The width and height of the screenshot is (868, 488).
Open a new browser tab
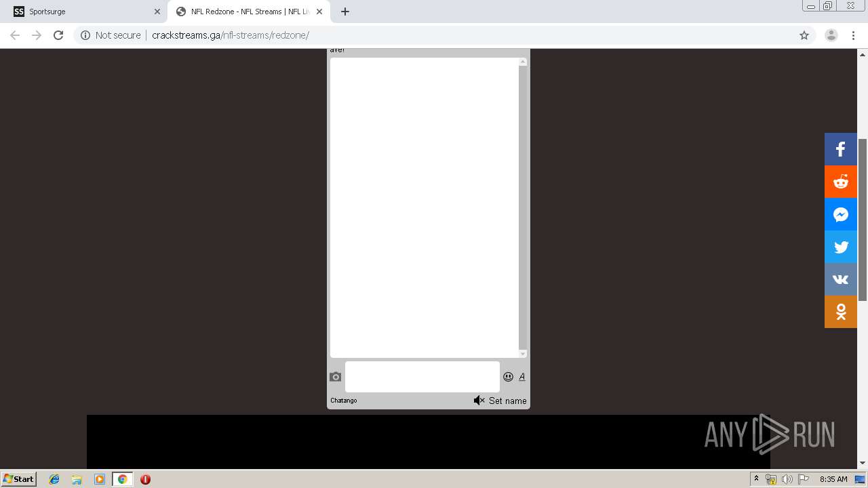pos(345,12)
